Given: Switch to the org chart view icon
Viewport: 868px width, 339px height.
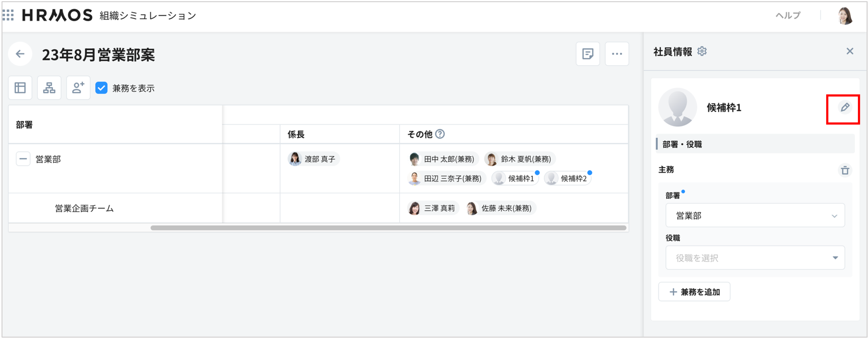Looking at the screenshot, I should click(x=49, y=88).
